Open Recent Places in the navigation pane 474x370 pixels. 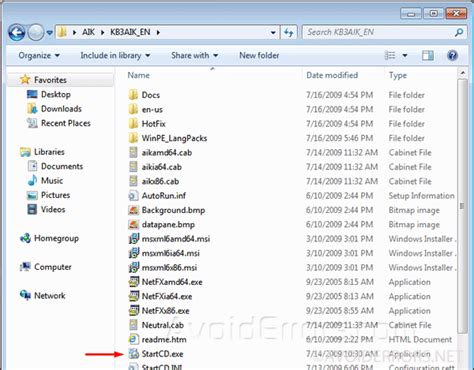[66, 123]
